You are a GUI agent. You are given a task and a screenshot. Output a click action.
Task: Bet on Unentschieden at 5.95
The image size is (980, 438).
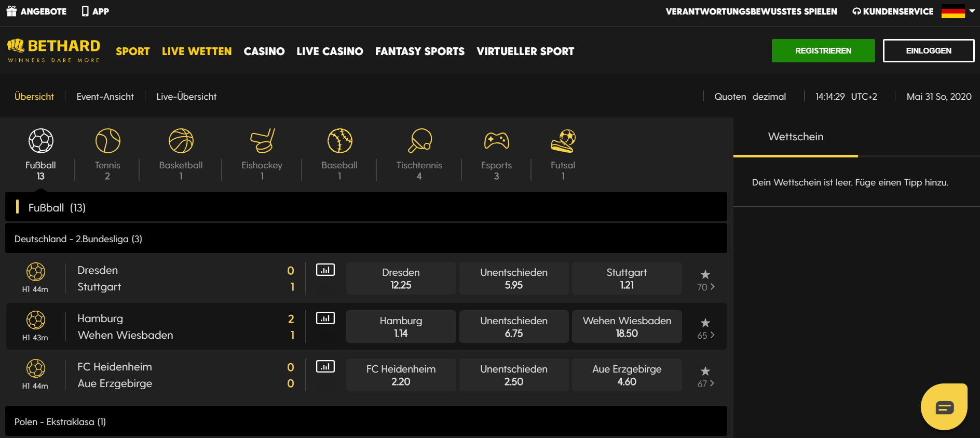(x=514, y=278)
